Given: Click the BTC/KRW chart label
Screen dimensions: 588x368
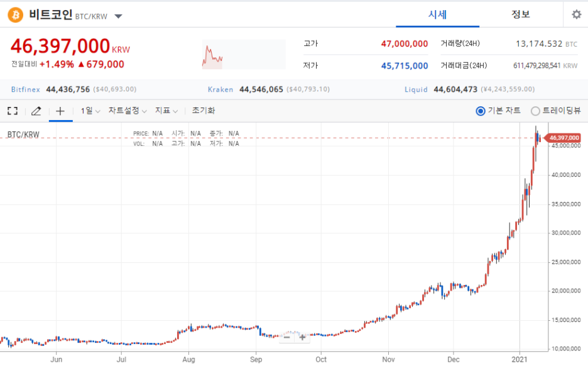Looking at the screenshot, I should pos(23,135).
